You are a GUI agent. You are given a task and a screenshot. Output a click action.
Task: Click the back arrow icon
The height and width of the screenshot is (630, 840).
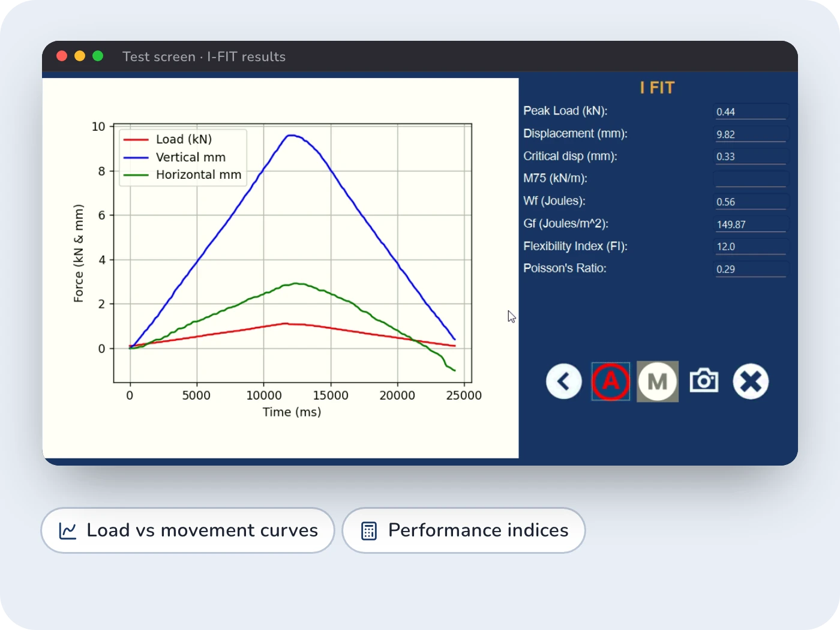[x=563, y=381]
